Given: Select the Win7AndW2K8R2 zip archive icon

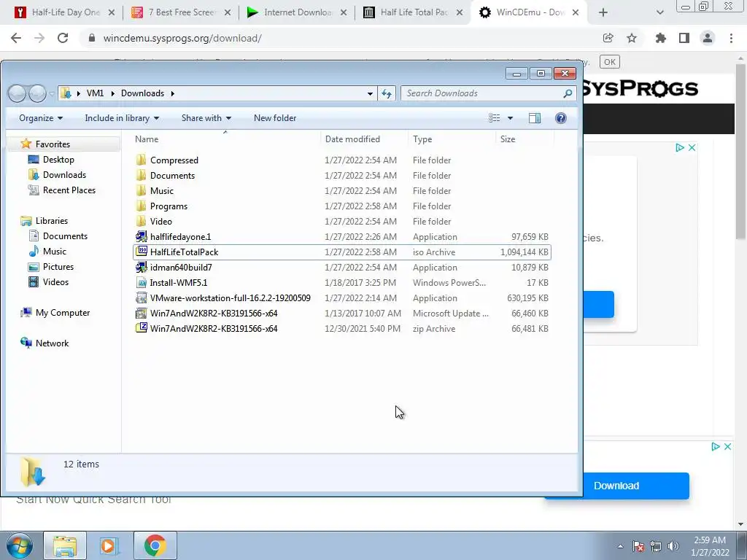Looking at the screenshot, I should [x=142, y=328].
